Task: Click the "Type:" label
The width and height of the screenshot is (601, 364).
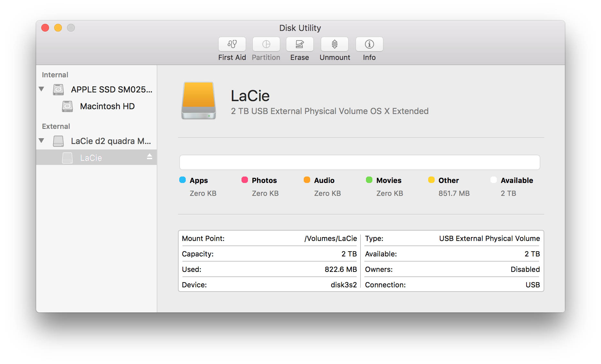Action: coord(374,239)
